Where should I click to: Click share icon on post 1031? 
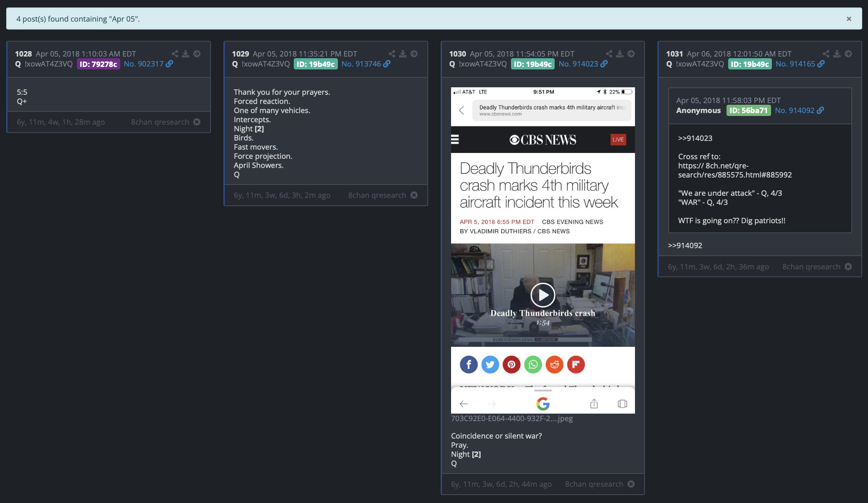tap(826, 54)
